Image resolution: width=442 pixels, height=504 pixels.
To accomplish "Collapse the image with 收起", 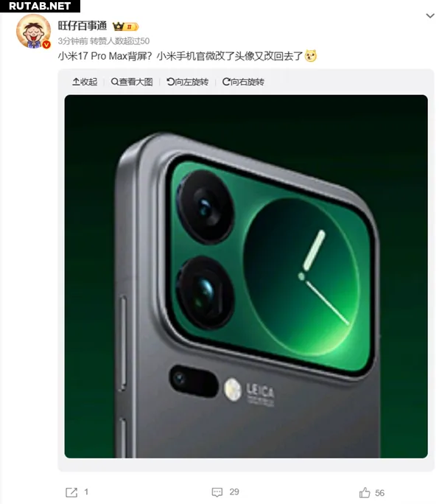I will (x=85, y=82).
